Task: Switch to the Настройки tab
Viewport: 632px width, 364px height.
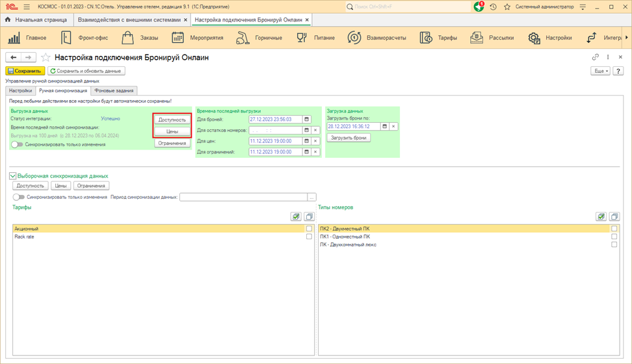Action: pyautogui.click(x=21, y=91)
